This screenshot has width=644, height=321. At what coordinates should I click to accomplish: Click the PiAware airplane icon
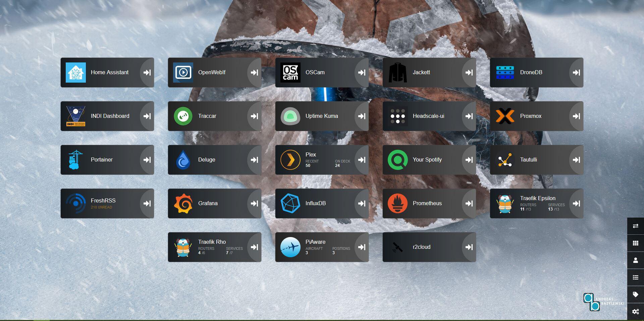pyautogui.click(x=290, y=247)
